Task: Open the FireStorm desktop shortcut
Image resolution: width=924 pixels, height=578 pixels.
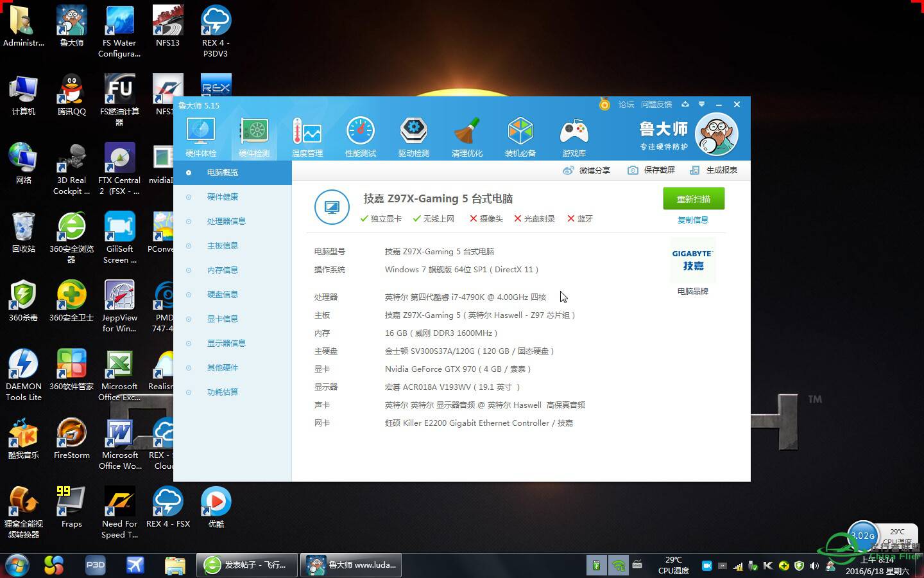Action: (71, 438)
